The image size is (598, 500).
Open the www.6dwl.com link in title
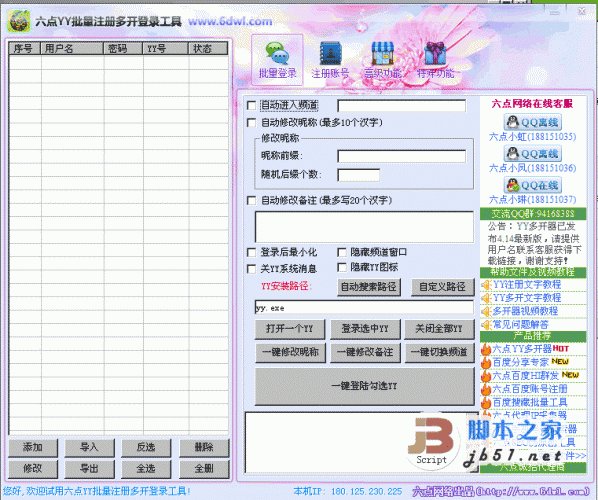coord(230,21)
